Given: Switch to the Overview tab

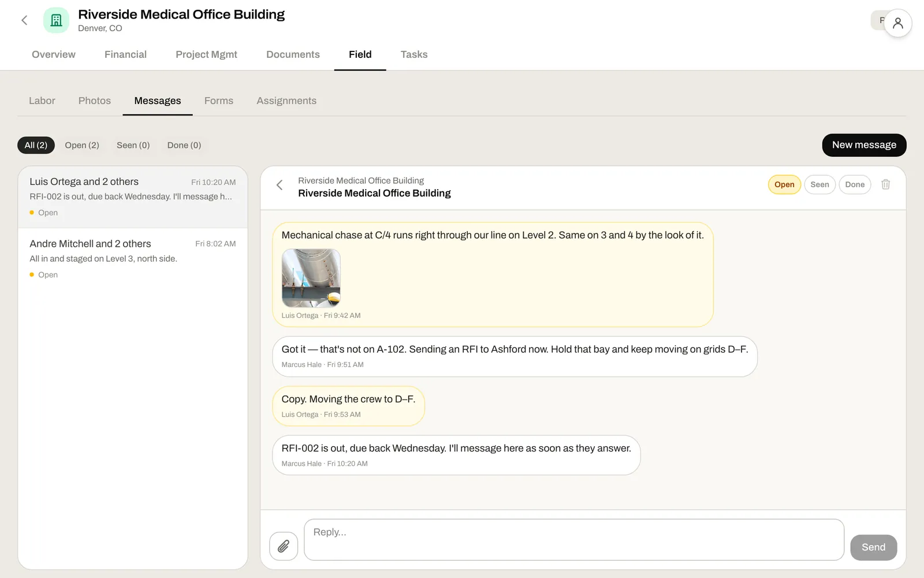Looking at the screenshot, I should (x=54, y=54).
